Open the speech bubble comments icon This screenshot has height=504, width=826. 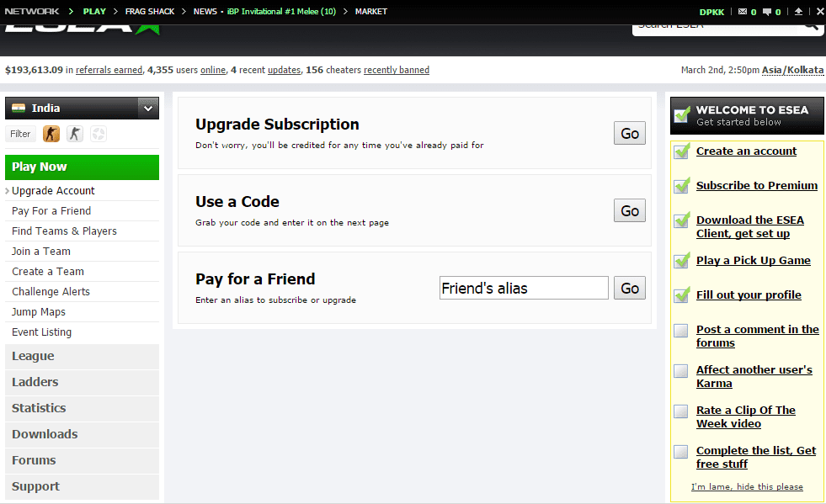766,12
